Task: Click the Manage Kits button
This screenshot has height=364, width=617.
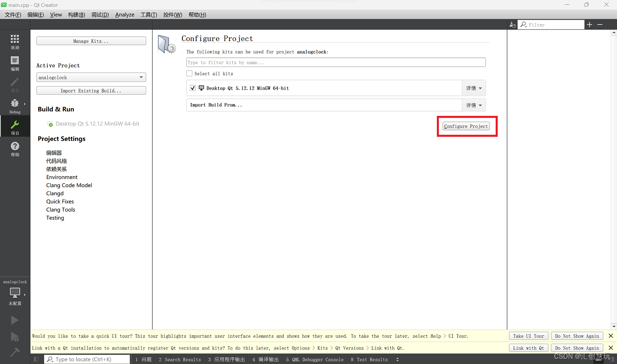Action: pos(91,41)
